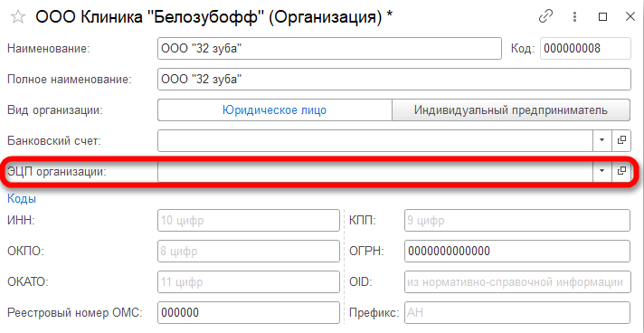Copy link to this organization form

[x=545, y=16]
